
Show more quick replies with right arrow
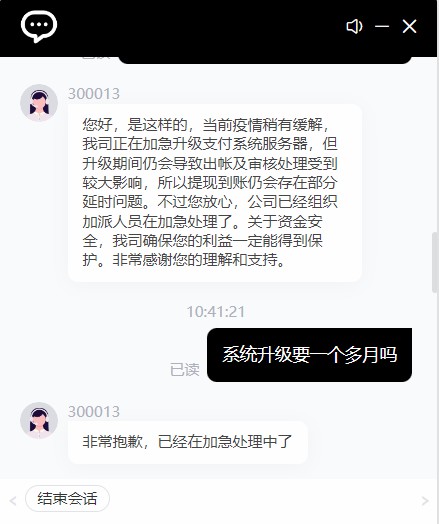[x=425, y=501]
